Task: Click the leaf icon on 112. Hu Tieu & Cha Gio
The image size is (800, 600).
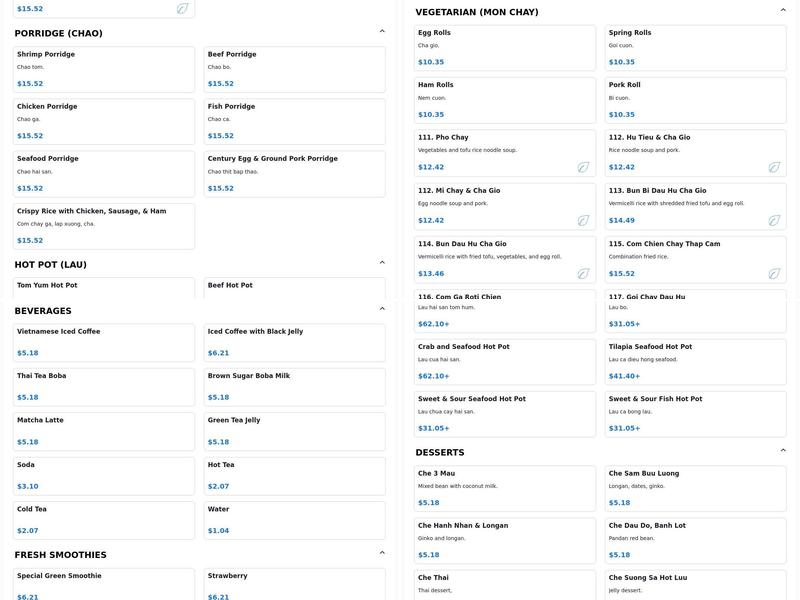Action: 774,168
